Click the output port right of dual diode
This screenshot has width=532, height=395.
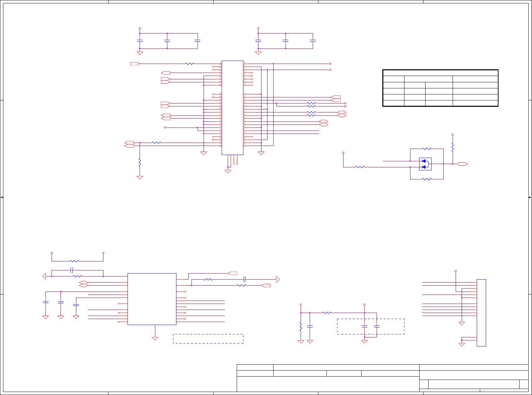coord(463,164)
